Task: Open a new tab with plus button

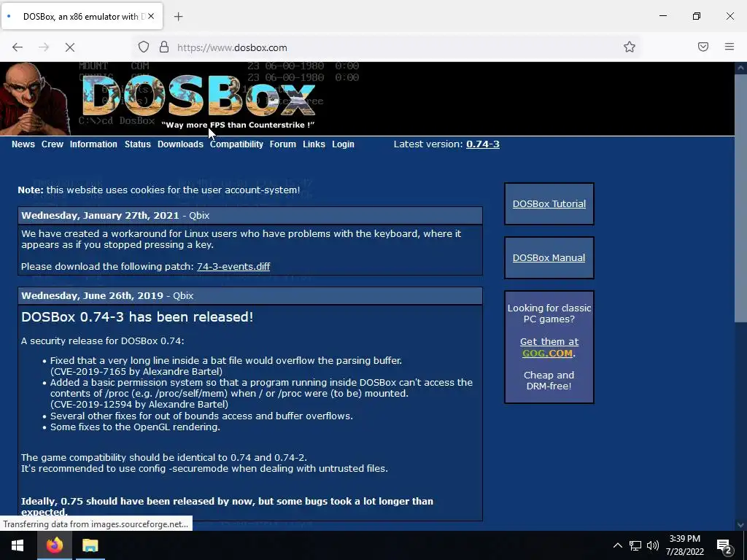Action: (178, 17)
